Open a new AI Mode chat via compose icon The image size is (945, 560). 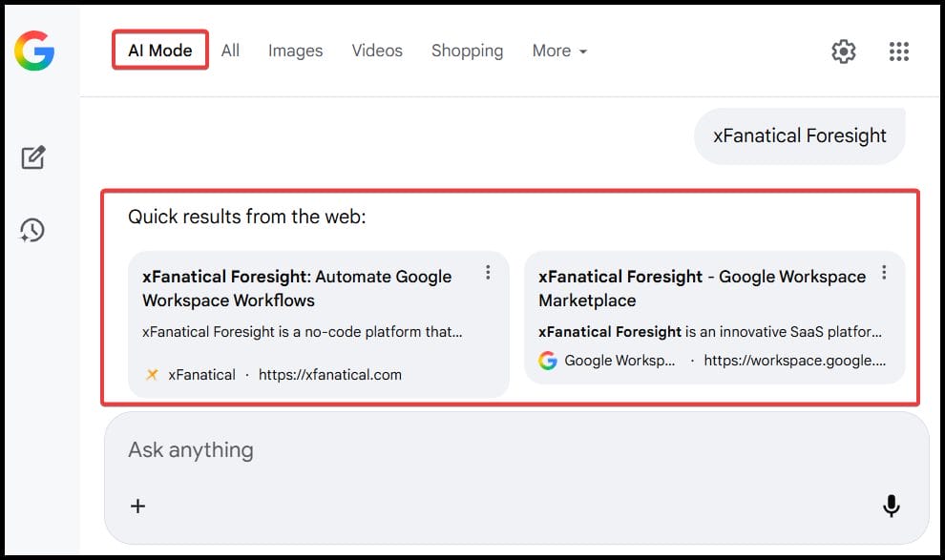click(x=33, y=156)
